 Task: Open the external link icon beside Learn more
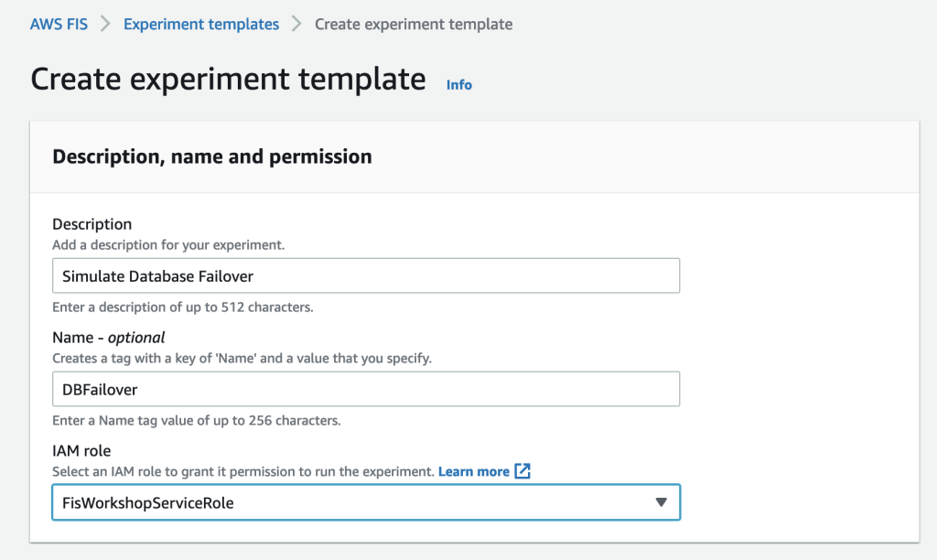pyautogui.click(x=522, y=471)
